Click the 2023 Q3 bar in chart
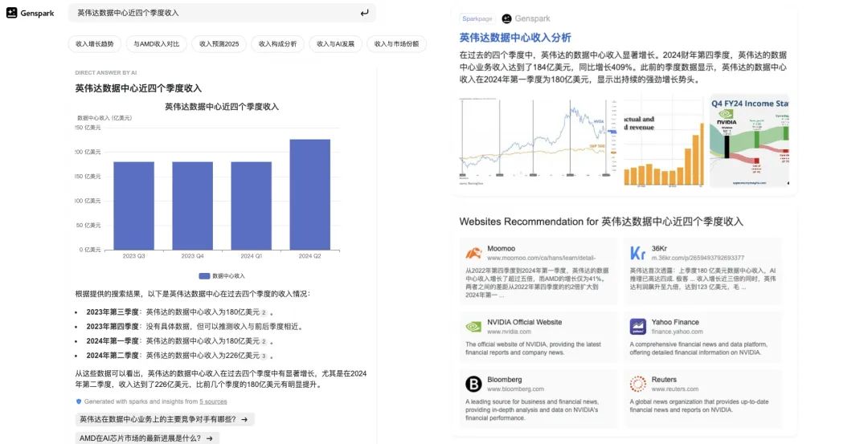The height and width of the screenshot is (444, 868). pos(133,206)
